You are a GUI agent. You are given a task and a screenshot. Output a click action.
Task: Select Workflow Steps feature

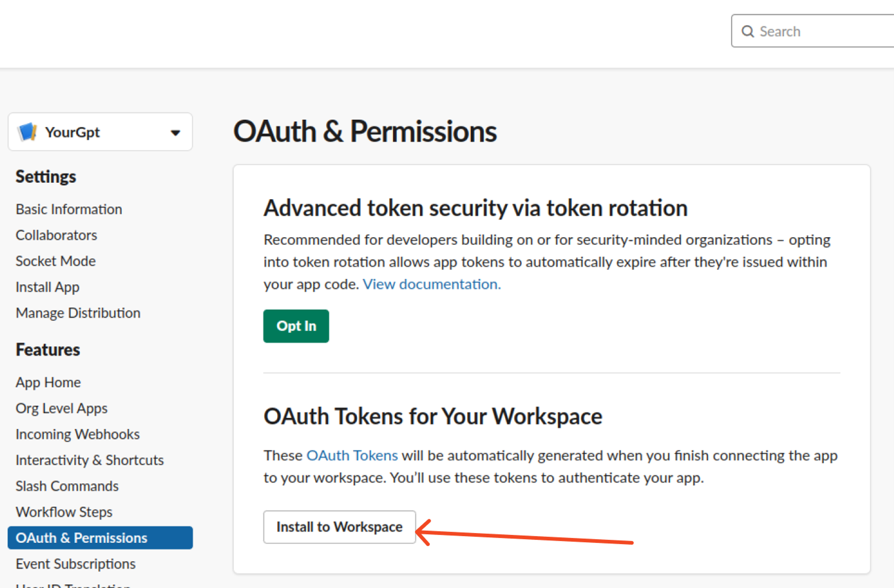pos(64,512)
